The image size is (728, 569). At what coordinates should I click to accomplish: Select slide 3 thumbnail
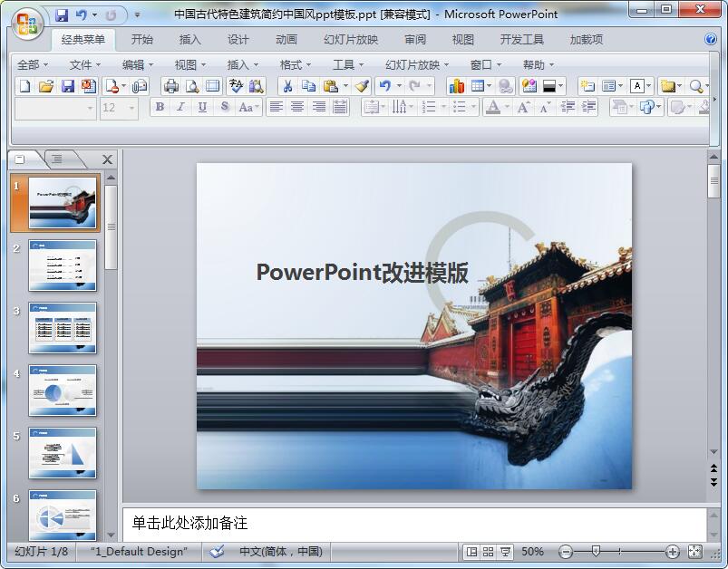point(63,328)
